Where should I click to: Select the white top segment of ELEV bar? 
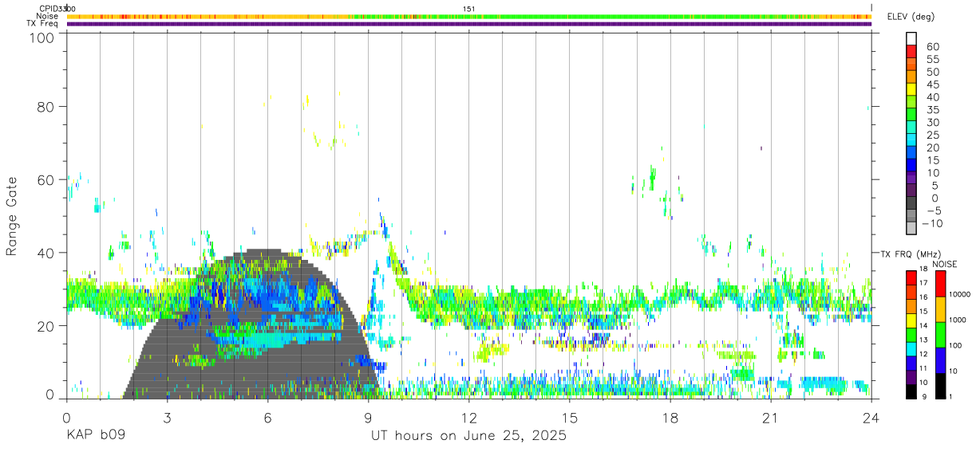(x=911, y=38)
